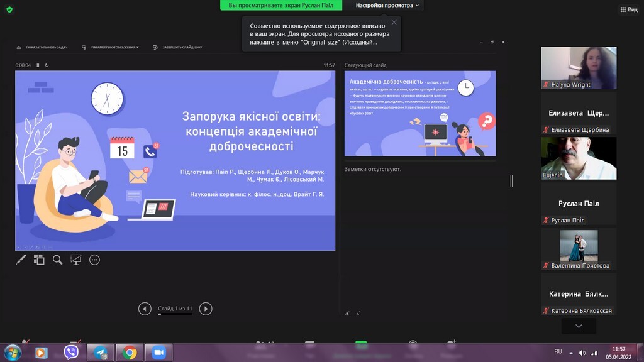This screenshot has height=362, width=644.
Task: Open the Настройки просмотра dropdown
Action: 387,5
